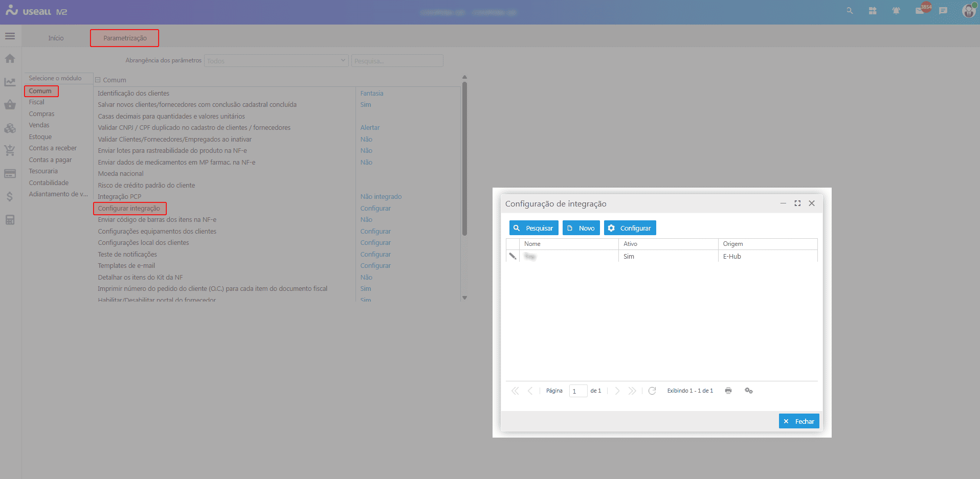Click the Pesquisar button in the dialog

click(533, 228)
